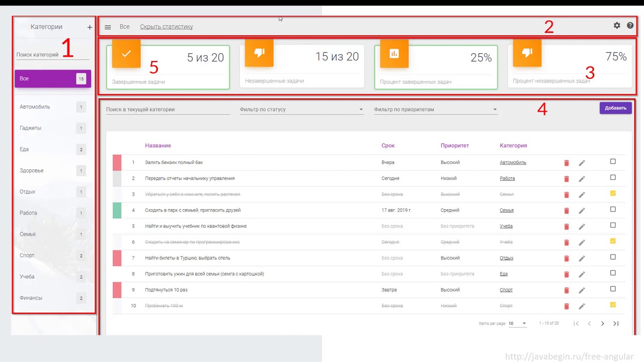This screenshot has height=362, width=644.
Task: Click red priority color of "Подтянуться 10 раз"
Action: coord(117,290)
